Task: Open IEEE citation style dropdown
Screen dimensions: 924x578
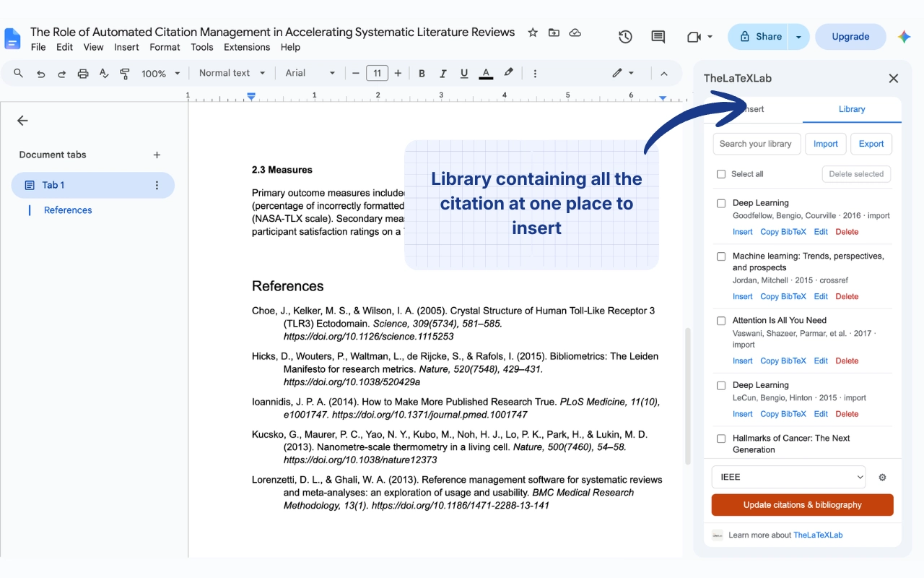Action: point(789,477)
